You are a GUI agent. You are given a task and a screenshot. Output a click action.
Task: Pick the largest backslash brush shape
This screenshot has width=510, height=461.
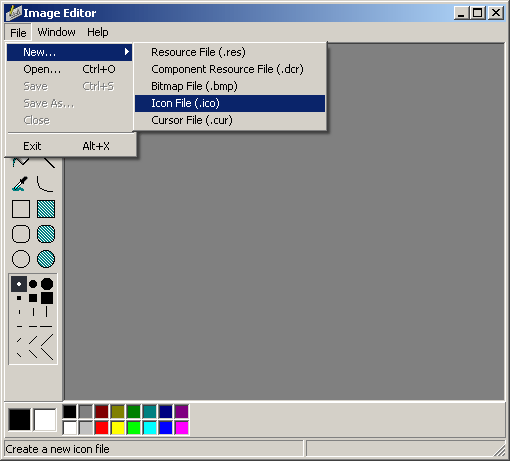pyautogui.click(x=47, y=354)
